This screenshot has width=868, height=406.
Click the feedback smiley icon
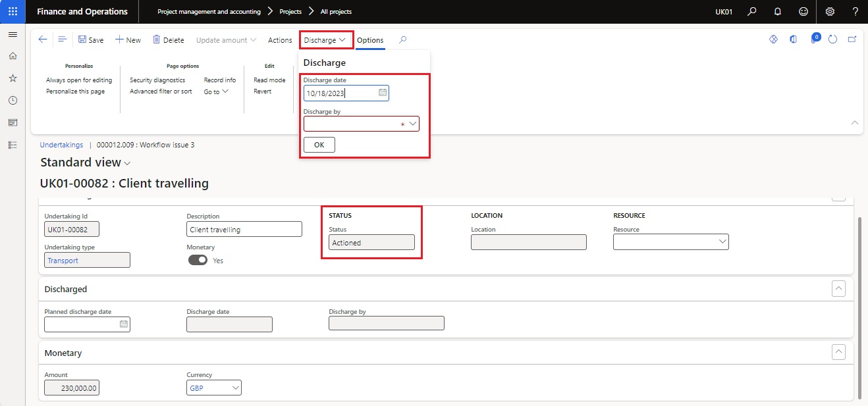point(803,11)
